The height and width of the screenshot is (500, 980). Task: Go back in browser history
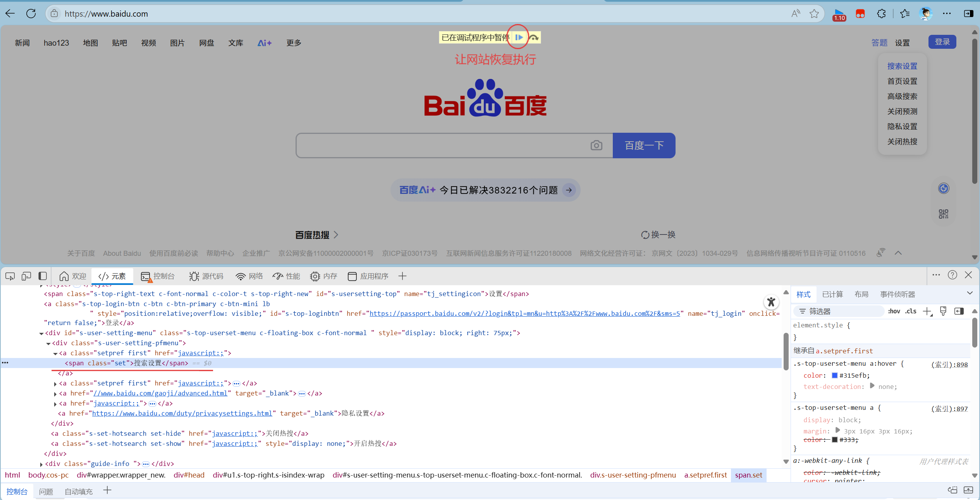[x=10, y=14]
